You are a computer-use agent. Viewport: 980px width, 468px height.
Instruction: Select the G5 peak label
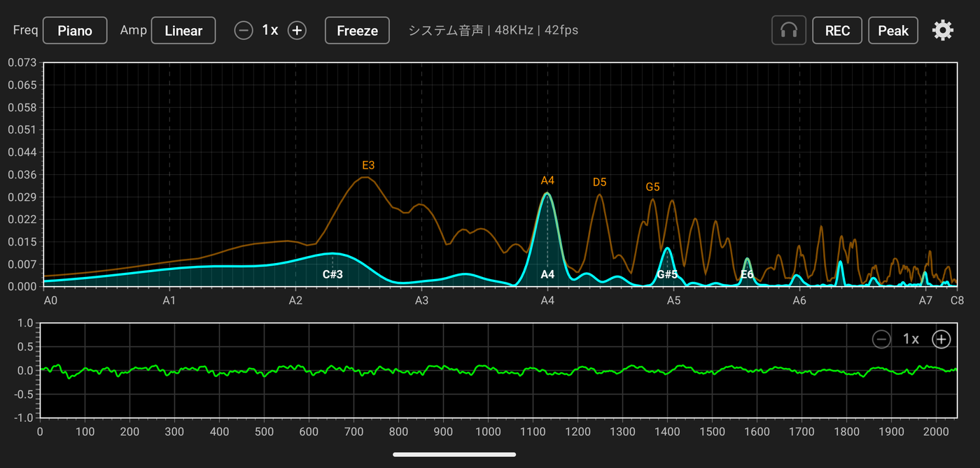pyautogui.click(x=652, y=187)
